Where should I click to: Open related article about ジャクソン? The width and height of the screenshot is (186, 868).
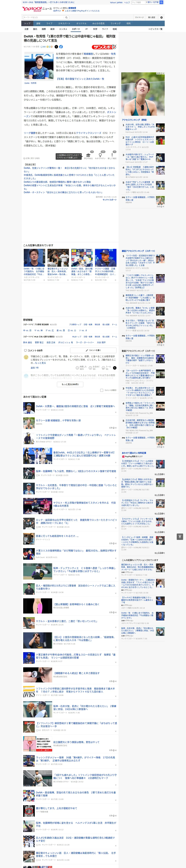point(69,170)
